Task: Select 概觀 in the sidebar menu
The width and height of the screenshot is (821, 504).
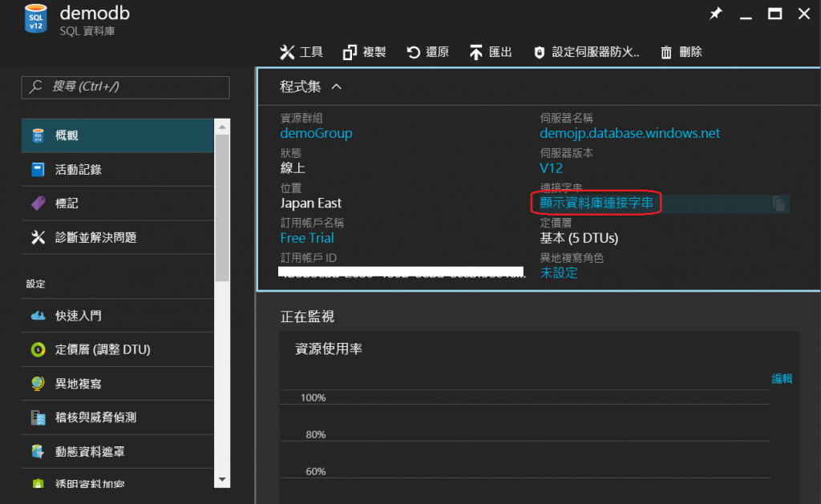Action: (117, 135)
